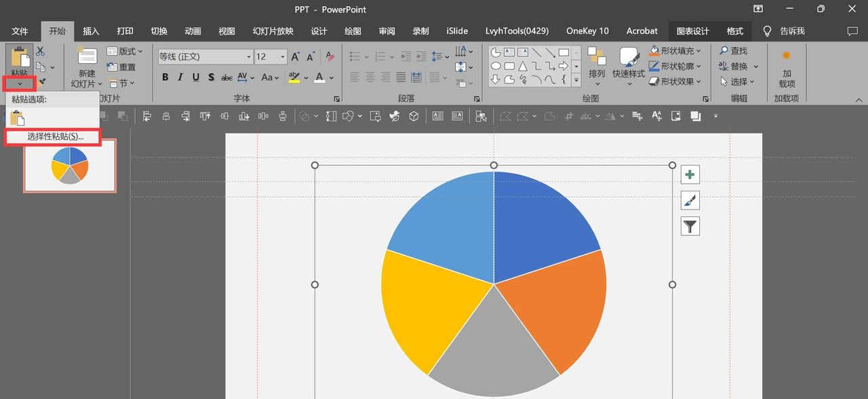Expand the Shape Fill (形状填充) dropdown
Screen dimensions: 868x399
tap(699, 51)
